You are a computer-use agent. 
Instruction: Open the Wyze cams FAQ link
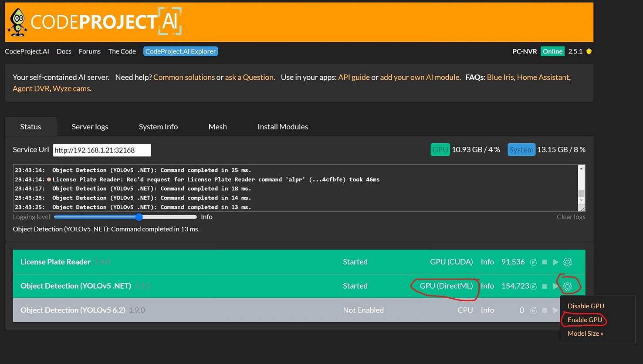(71, 88)
